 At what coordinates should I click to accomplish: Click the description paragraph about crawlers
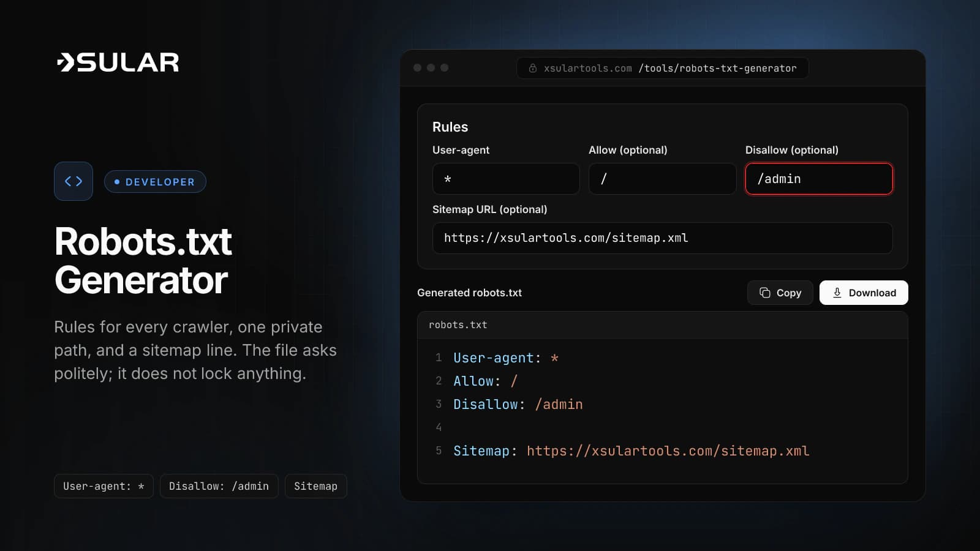[195, 350]
